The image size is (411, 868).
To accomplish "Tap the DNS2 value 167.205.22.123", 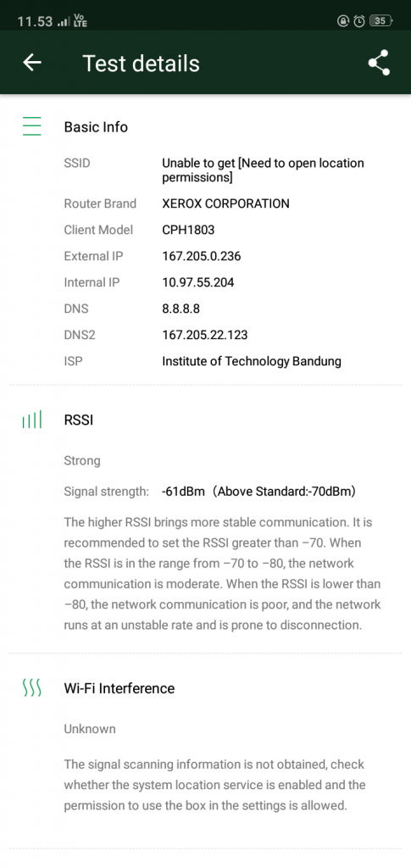I will tap(205, 335).
